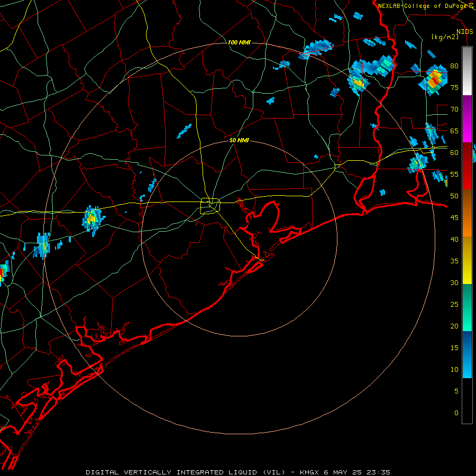Click the NEXLAB-College of DuPage credit text

click(x=423, y=6)
